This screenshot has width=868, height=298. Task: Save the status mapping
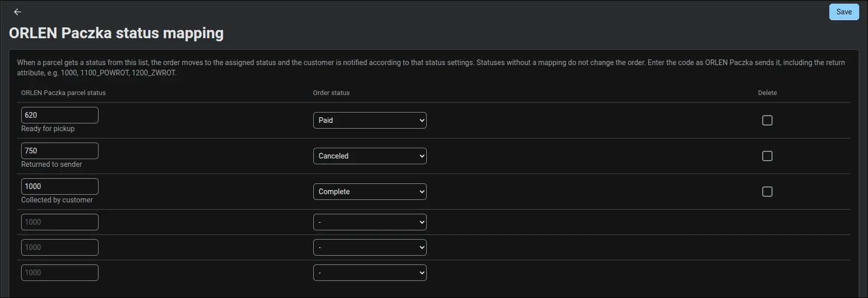(x=844, y=12)
